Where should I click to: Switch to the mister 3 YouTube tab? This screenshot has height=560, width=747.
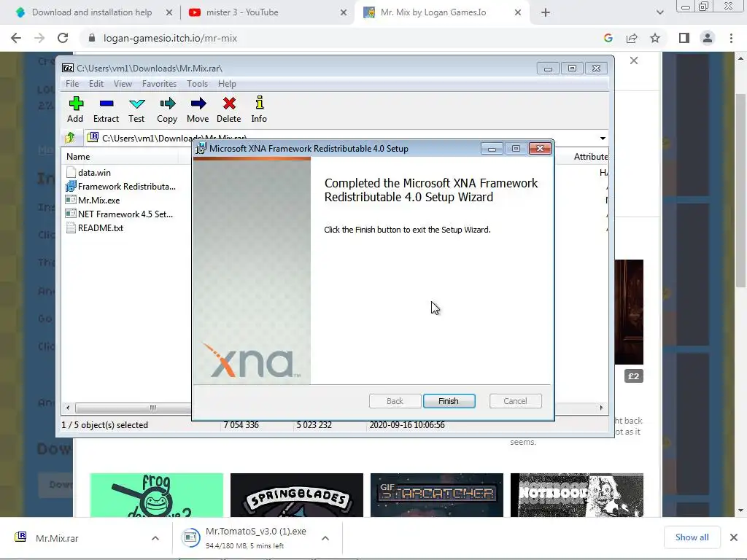pos(267,12)
